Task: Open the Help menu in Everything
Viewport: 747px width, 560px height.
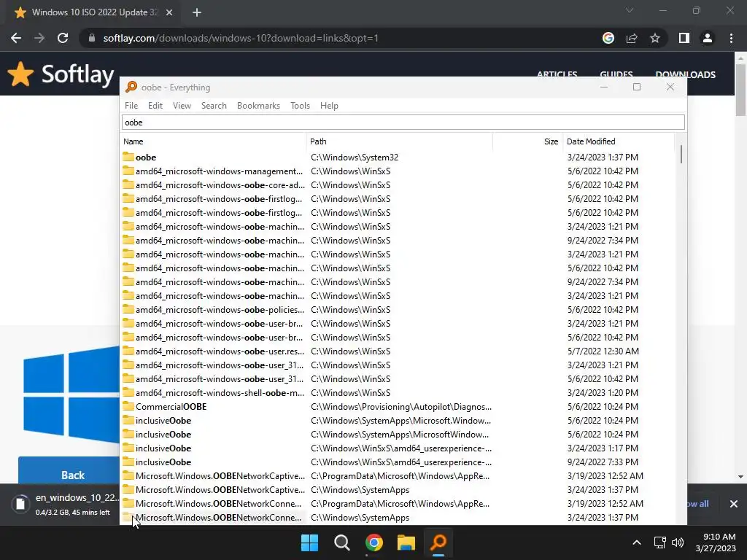Action: [329, 106]
